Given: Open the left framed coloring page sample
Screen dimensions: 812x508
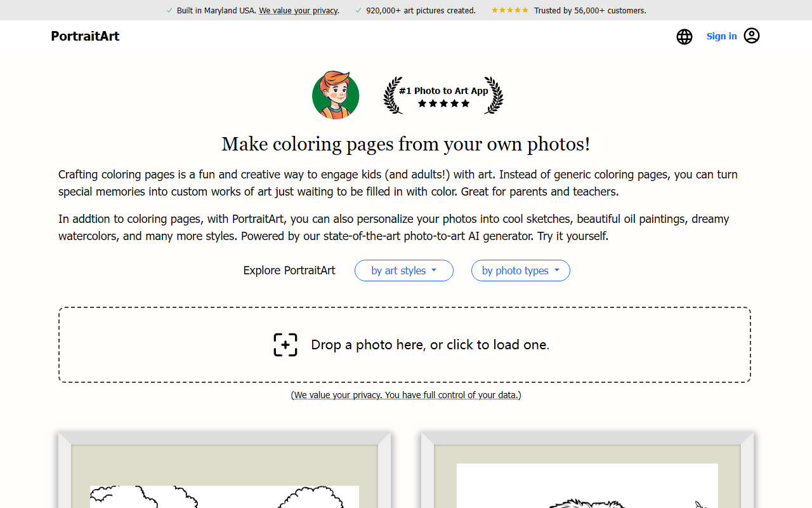Looking at the screenshot, I should (x=225, y=470).
